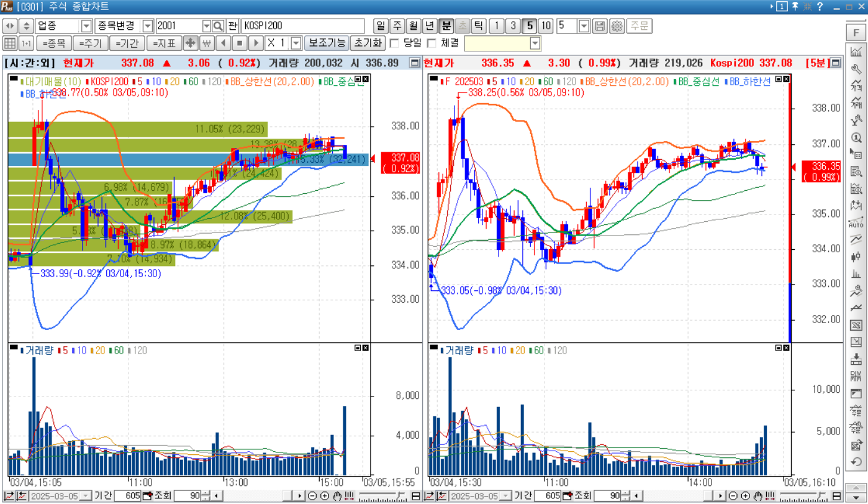
Task: Select the 3 minute interval button
Action: [512, 26]
